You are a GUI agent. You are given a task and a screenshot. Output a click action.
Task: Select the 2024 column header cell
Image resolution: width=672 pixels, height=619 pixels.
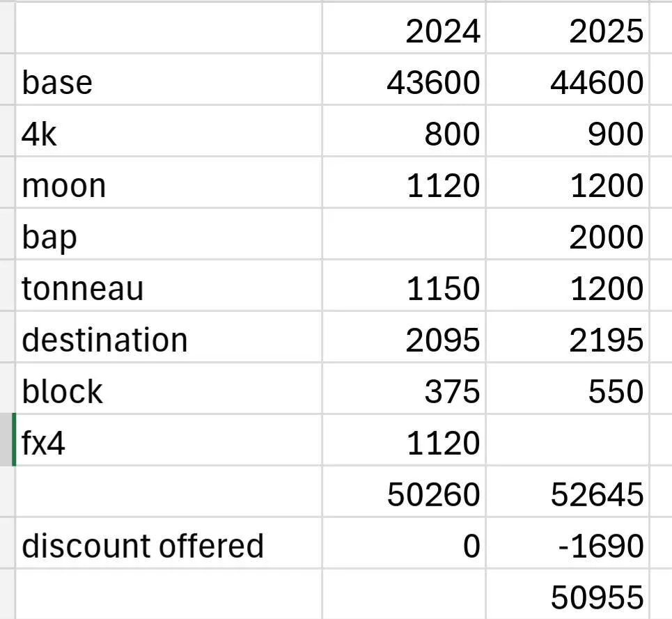click(x=404, y=28)
